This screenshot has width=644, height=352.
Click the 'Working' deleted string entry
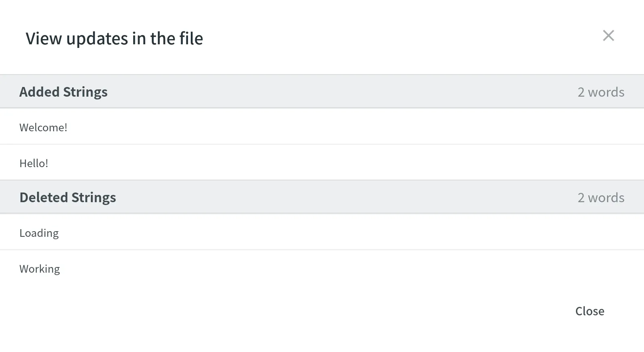coord(39,269)
